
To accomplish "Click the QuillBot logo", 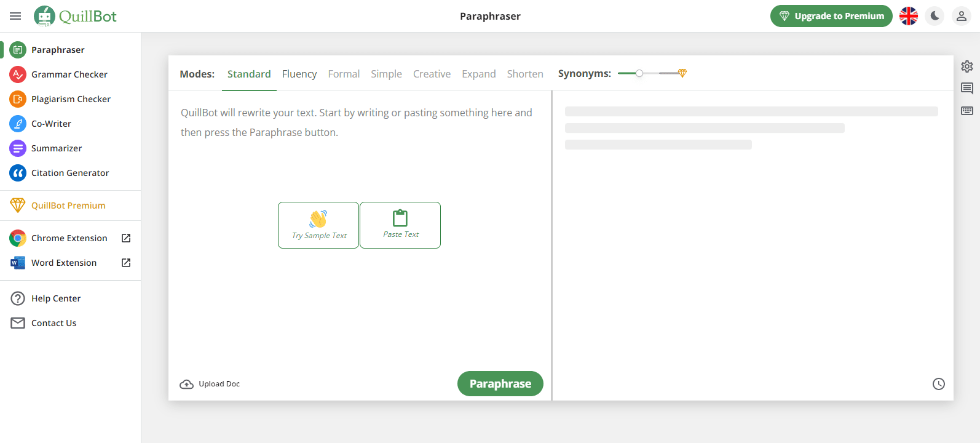I will tap(75, 16).
